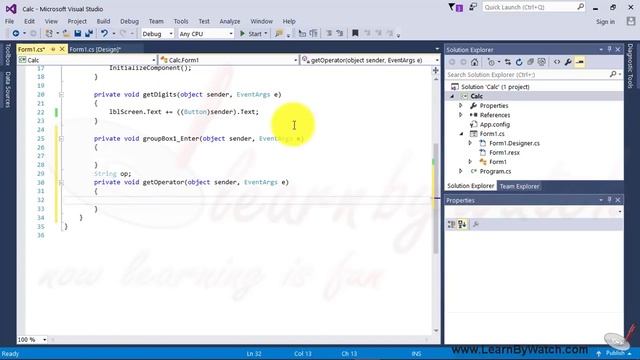This screenshot has width=640, height=360.
Task: Open the Data Sources side tab
Action: pos(8,89)
